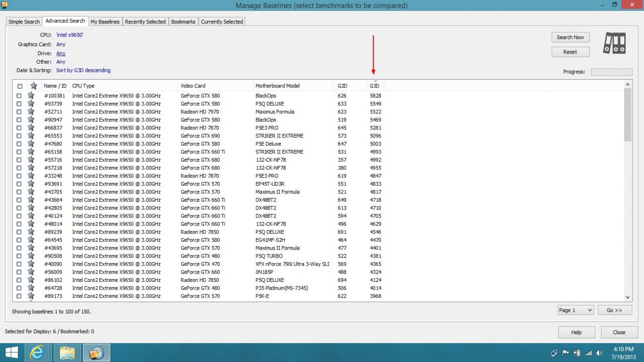This screenshot has height=362, width=644.
Task: Bookmark baseline #52711 via star icon
Action: click(31, 111)
